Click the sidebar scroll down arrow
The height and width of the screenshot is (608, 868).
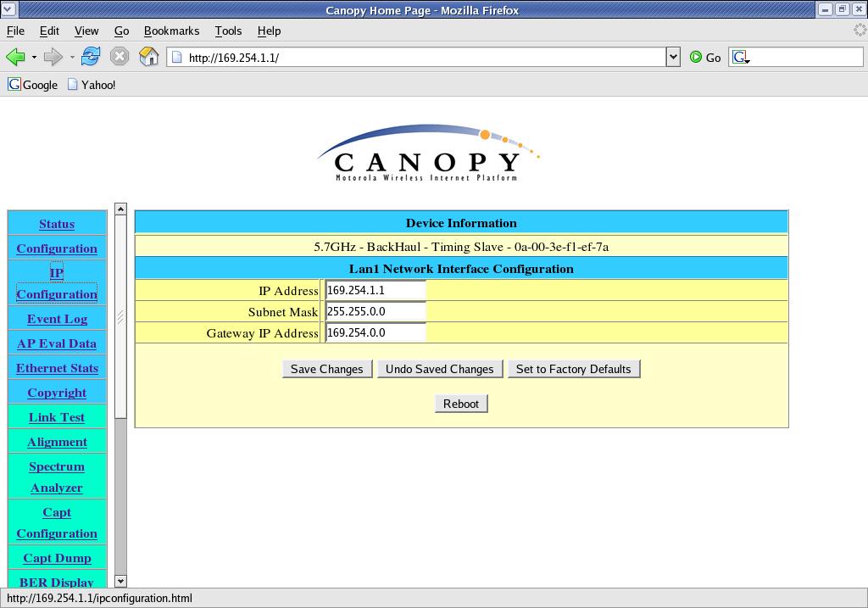[120, 581]
